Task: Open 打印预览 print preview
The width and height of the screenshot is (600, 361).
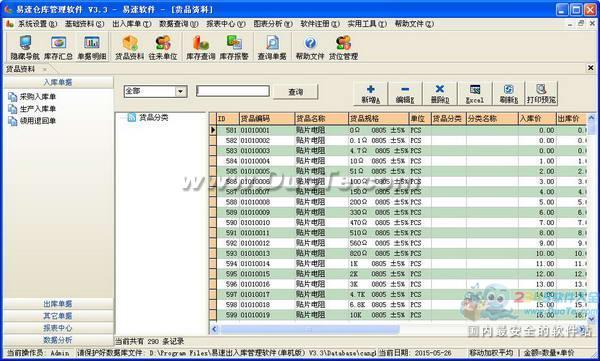Action: [x=541, y=93]
